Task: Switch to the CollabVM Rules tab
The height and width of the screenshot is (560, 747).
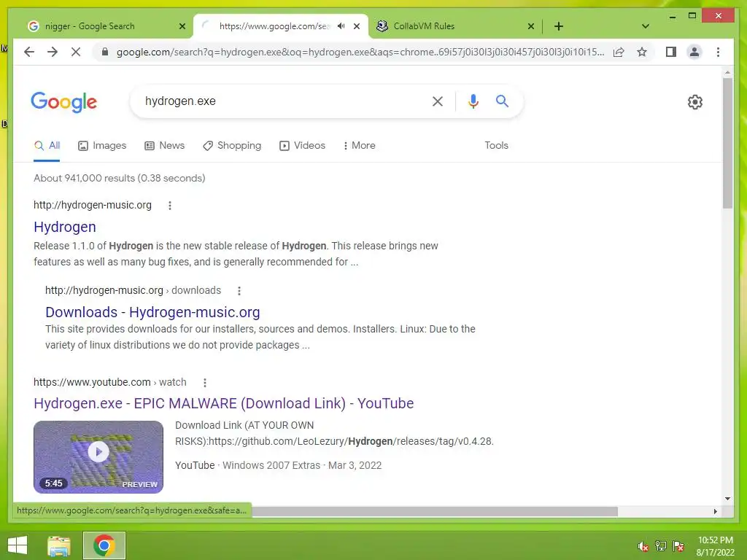Action: [x=455, y=26]
